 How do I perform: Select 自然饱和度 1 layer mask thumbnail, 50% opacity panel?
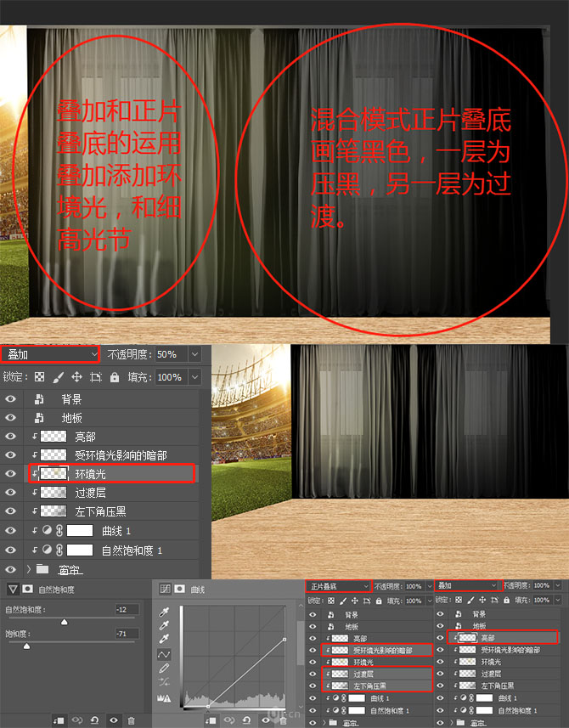[80, 550]
